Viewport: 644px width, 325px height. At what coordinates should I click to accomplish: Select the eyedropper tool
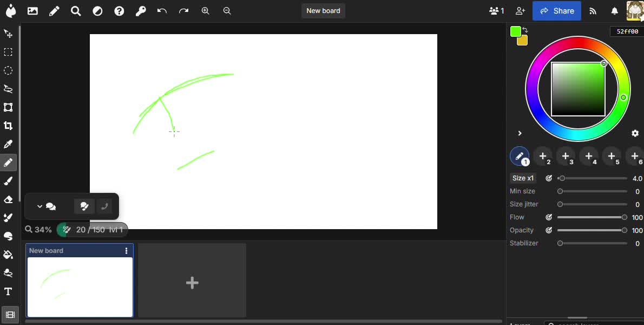tap(8, 144)
